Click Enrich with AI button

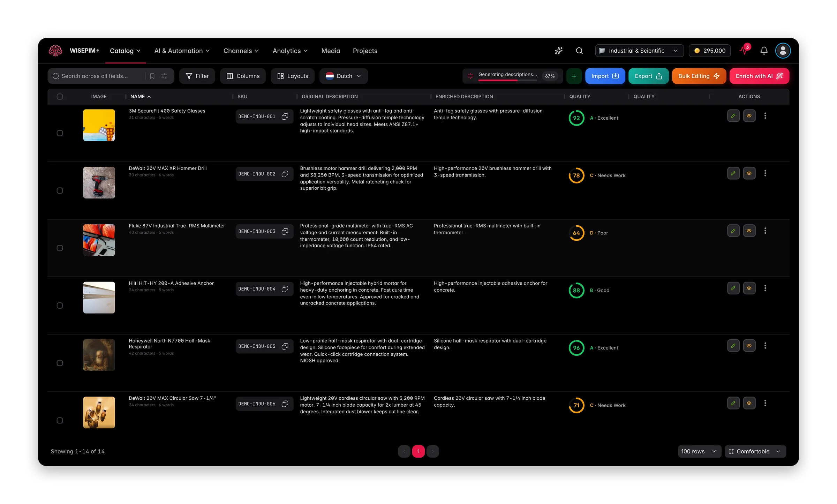click(x=759, y=76)
